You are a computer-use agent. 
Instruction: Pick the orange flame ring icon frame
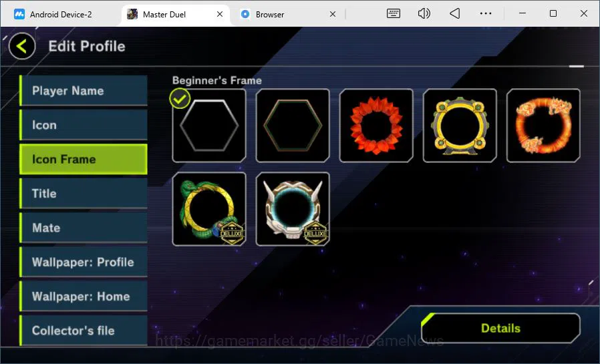tap(543, 126)
